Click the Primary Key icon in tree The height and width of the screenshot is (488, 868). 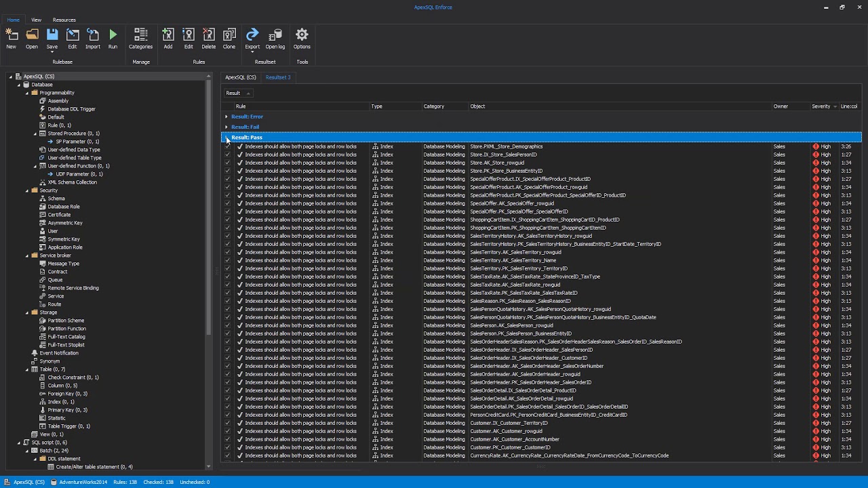43,410
